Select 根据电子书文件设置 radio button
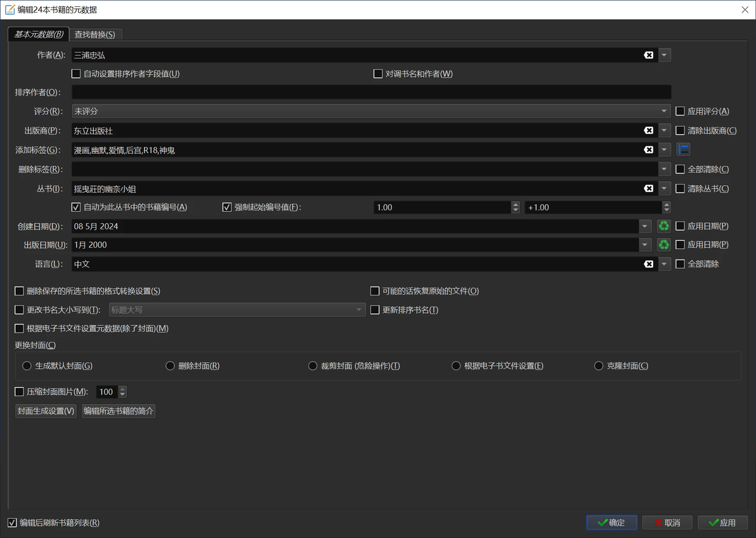The height and width of the screenshot is (538, 756). (x=455, y=366)
